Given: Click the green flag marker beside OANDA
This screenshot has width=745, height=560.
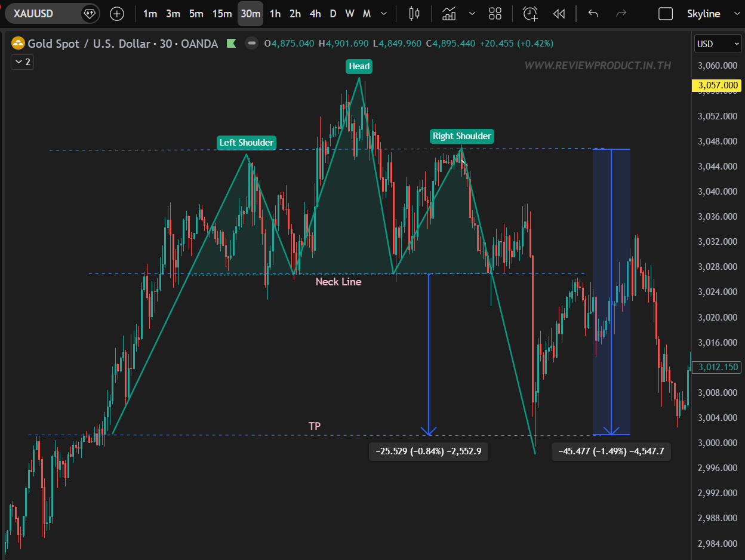Looking at the screenshot, I should coord(232,43).
